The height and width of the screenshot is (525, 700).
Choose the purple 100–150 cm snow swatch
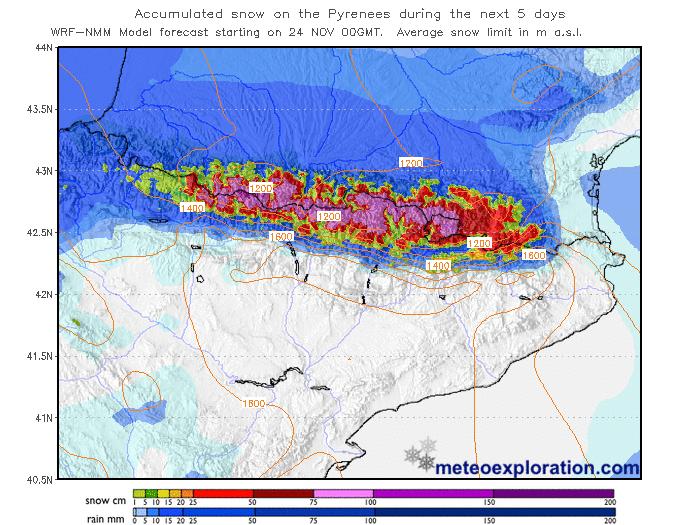pyautogui.click(x=433, y=493)
